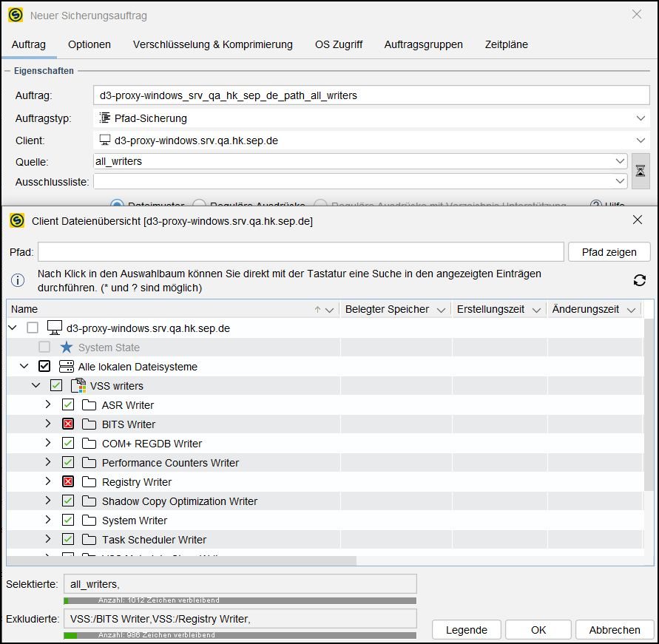The height and width of the screenshot is (644, 659).
Task: Click the SEP sesam logo in the title bar
Action: 15,15
